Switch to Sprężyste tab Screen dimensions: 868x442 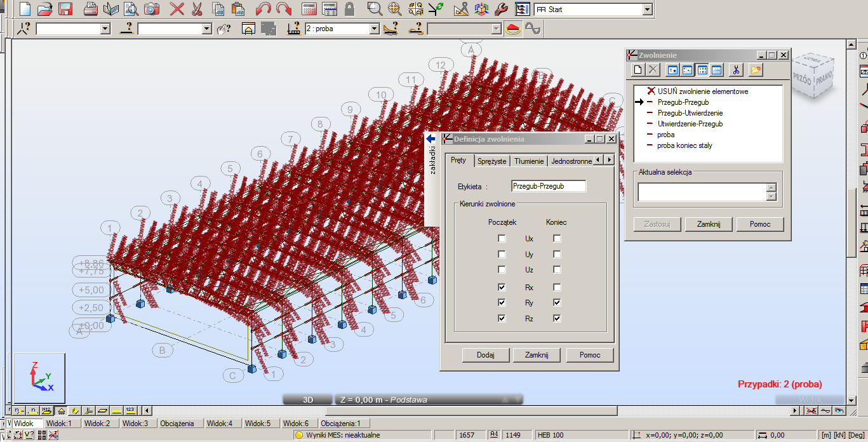pyautogui.click(x=492, y=161)
